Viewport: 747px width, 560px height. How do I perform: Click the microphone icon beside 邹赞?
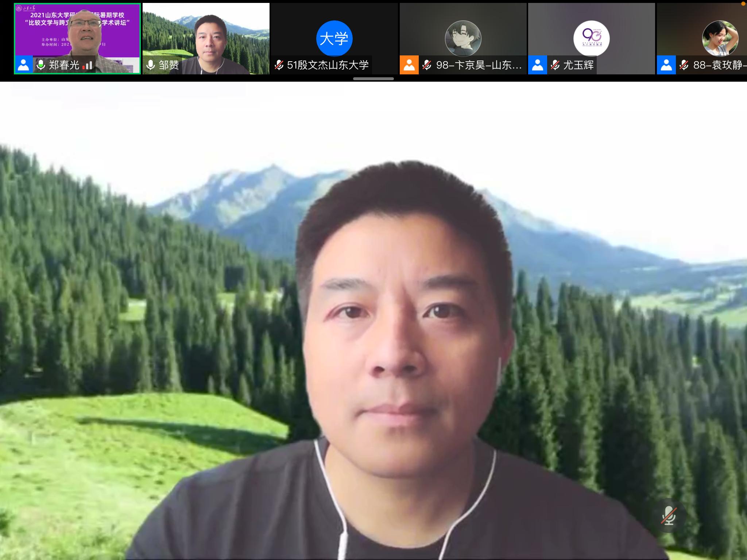[150, 65]
